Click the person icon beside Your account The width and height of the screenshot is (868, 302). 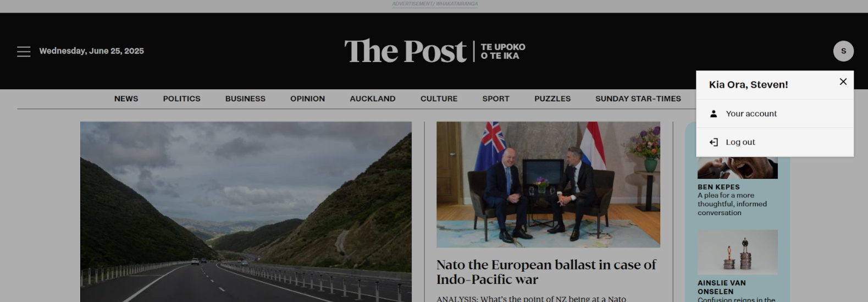714,114
